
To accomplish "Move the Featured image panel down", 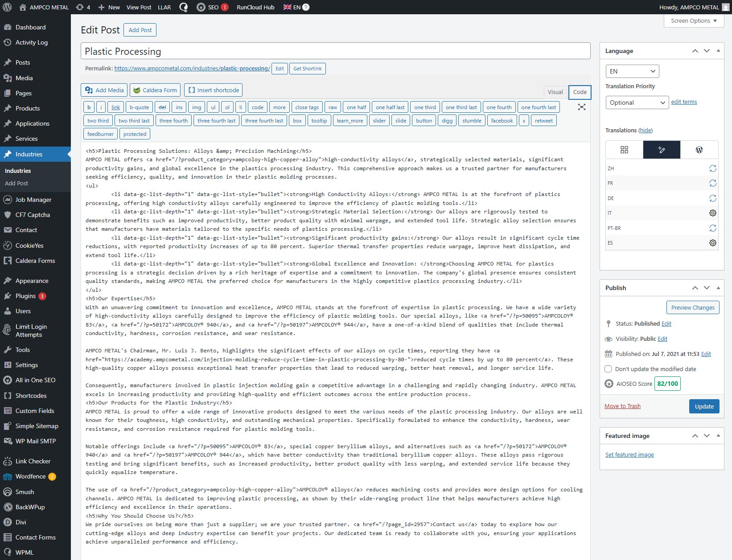I will 707,436.
